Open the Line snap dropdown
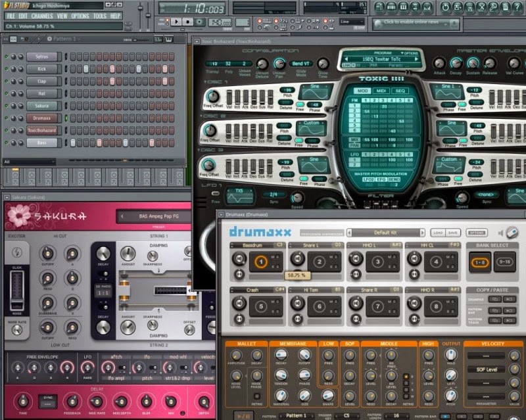Image resolution: width=526 pixels, height=420 pixels. (352, 22)
